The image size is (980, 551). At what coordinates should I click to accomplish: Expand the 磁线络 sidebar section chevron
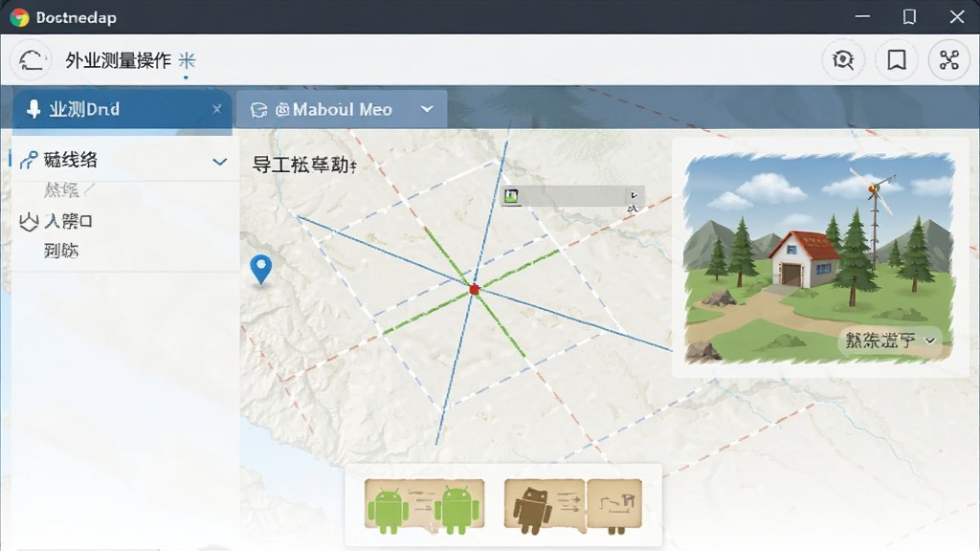tap(219, 162)
